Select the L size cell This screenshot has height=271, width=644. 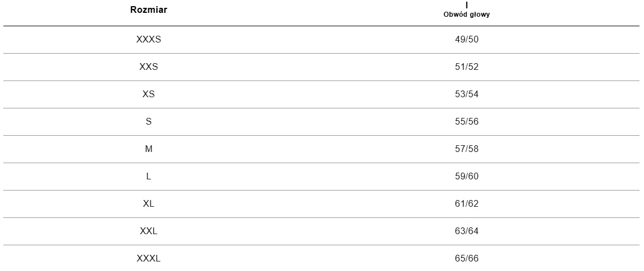(x=149, y=177)
